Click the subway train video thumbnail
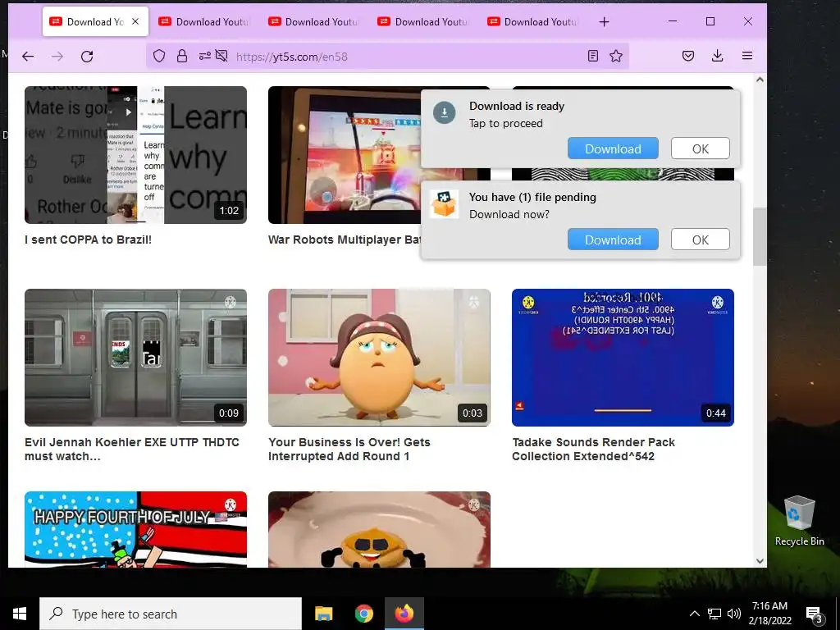The image size is (840, 630). pyautogui.click(x=135, y=358)
